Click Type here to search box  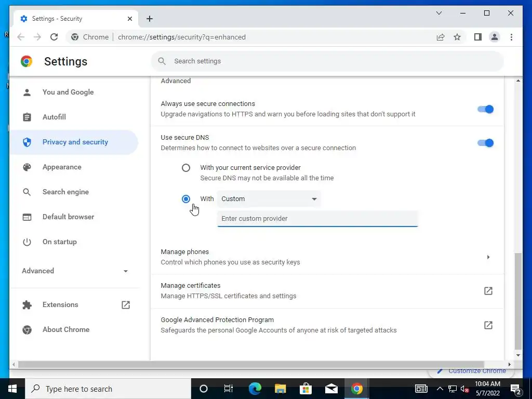[108, 389]
